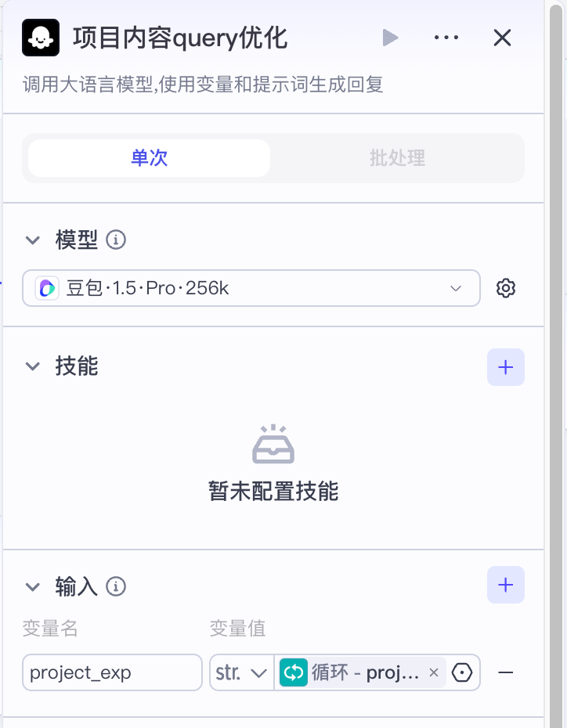This screenshot has width=567, height=728.
Task: Click the LLM node avatar icon
Action: coord(41,38)
